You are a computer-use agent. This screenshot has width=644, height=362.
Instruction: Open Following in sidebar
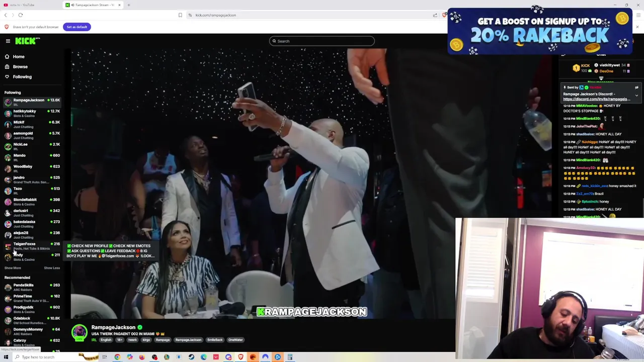pyautogui.click(x=22, y=77)
